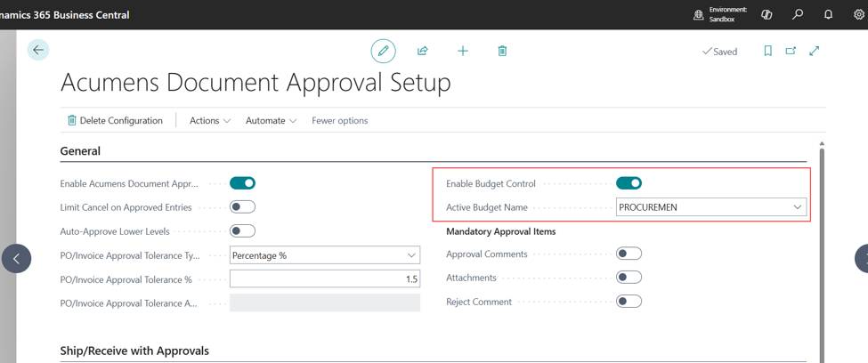Click Active Budget Name label
This screenshot has height=363, width=868.
pos(487,207)
